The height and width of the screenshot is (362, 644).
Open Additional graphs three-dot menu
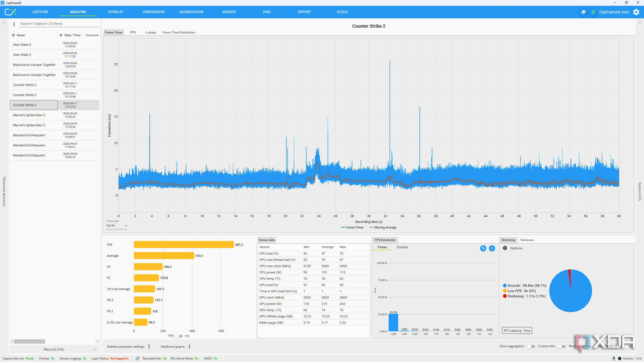tap(189, 346)
